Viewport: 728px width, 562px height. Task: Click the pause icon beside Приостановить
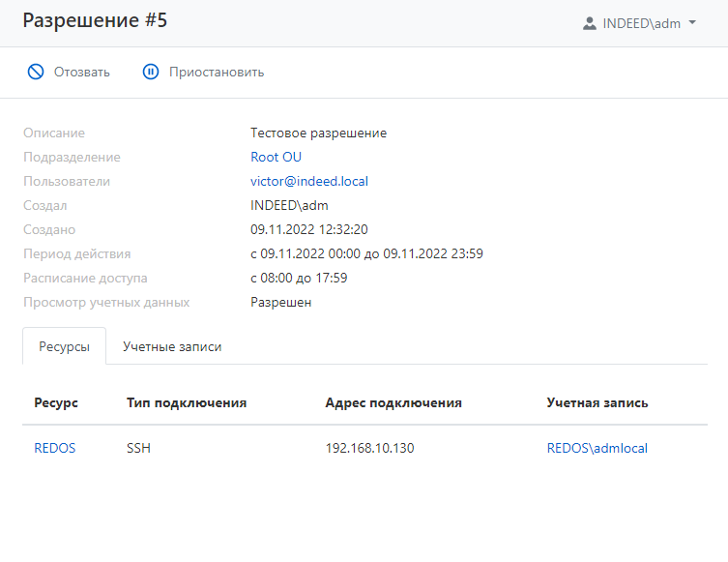(150, 72)
